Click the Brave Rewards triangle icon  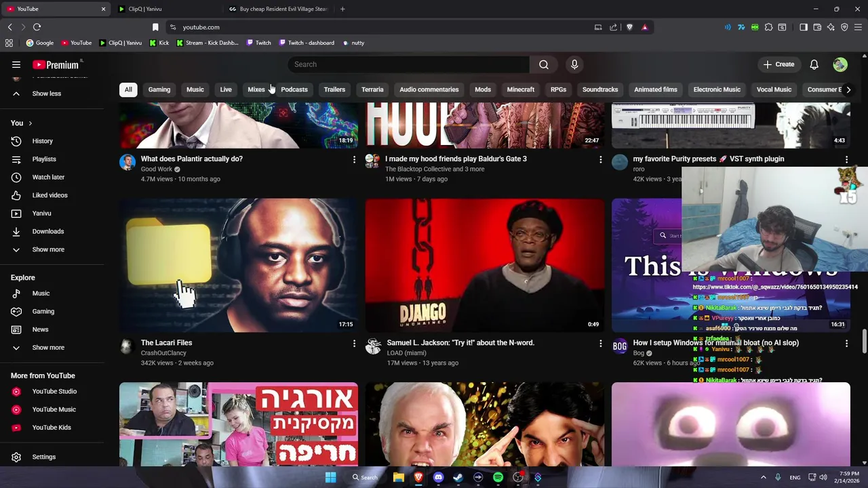[x=644, y=27]
